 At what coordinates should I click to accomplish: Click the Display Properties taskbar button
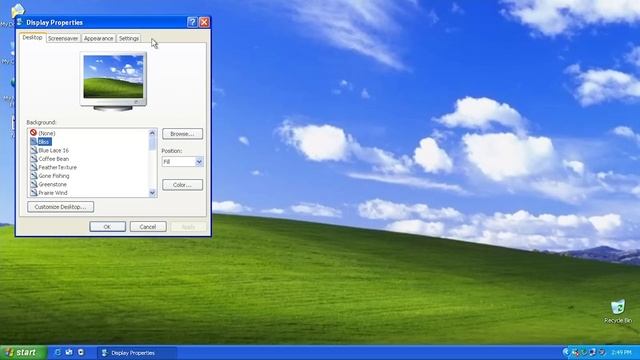[x=137, y=353]
